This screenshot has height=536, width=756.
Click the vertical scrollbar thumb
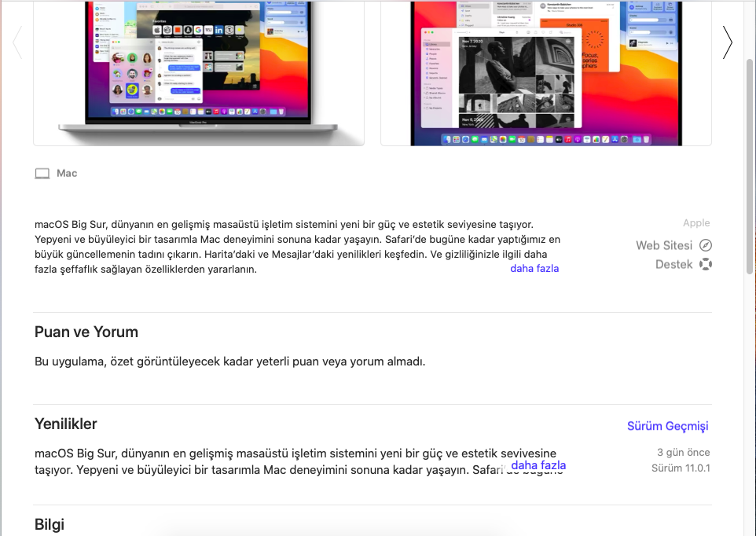tap(750, 167)
